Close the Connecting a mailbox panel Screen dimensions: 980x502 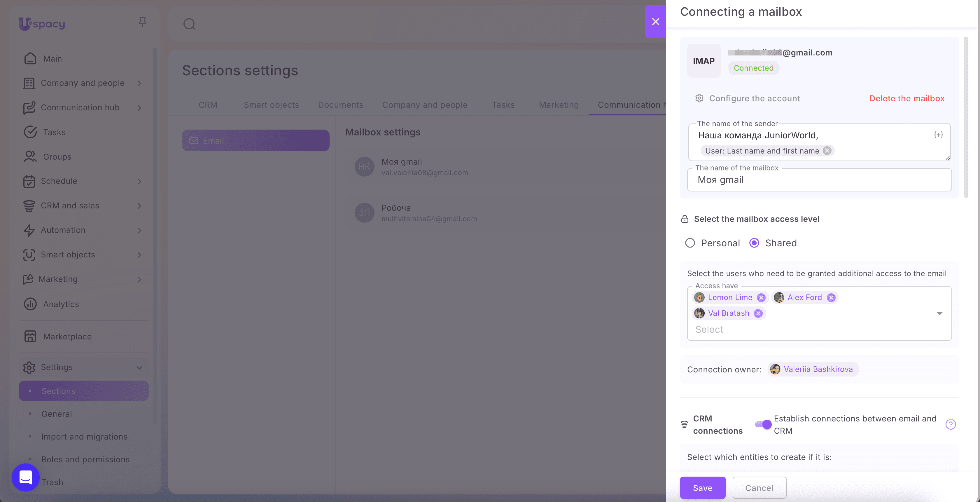[655, 22]
